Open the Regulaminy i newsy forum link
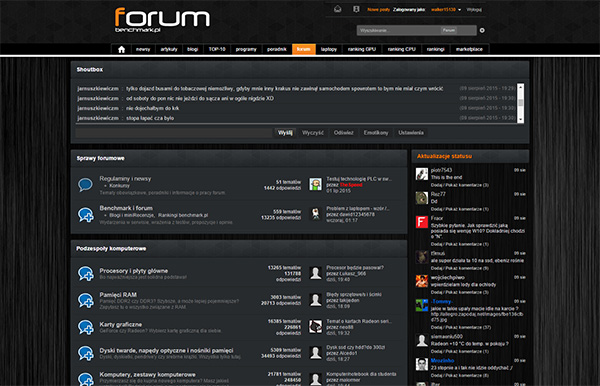The width and height of the screenshot is (600, 386). (x=126, y=179)
